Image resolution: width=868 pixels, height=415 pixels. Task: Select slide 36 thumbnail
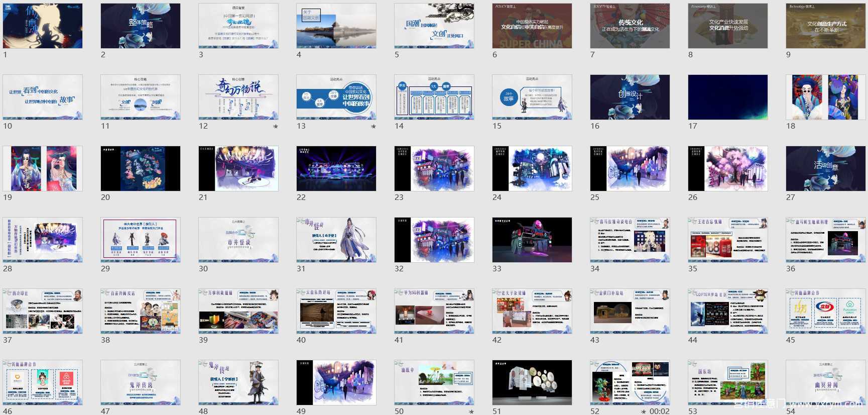pos(826,240)
